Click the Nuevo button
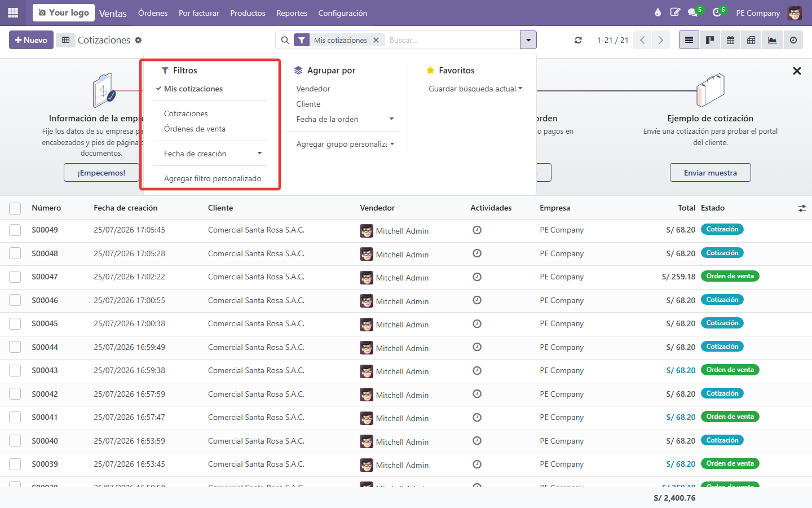 [x=31, y=40]
